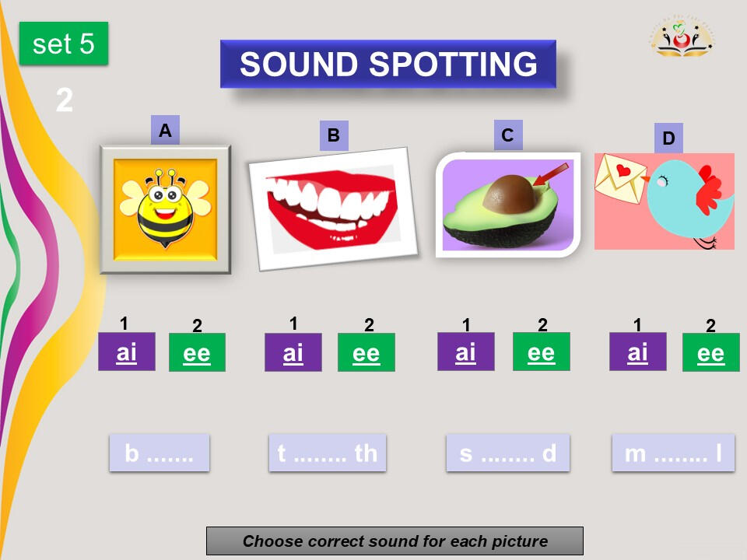Screen dimensions: 747x560
Task: Click the 's ........ d' word box
Action: click(x=507, y=453)
